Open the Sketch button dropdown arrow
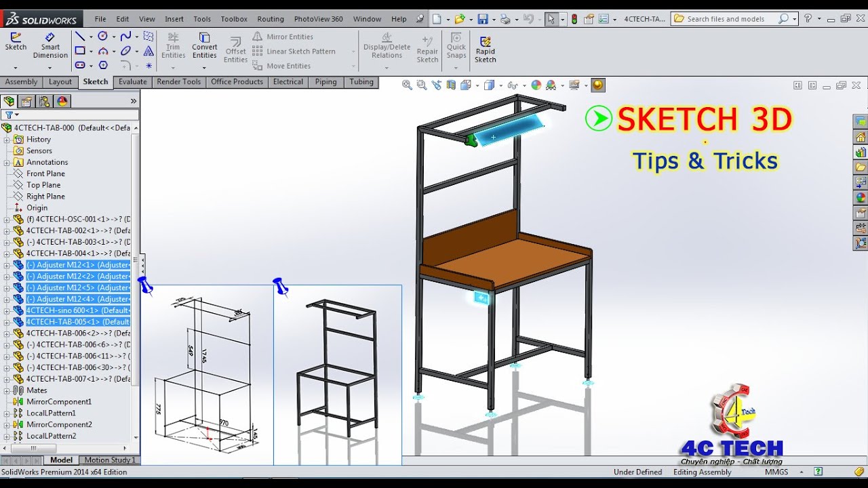Image resolution: width=868 pixels, height=488 pixels. pyautogui.click(x=16, y=67)
